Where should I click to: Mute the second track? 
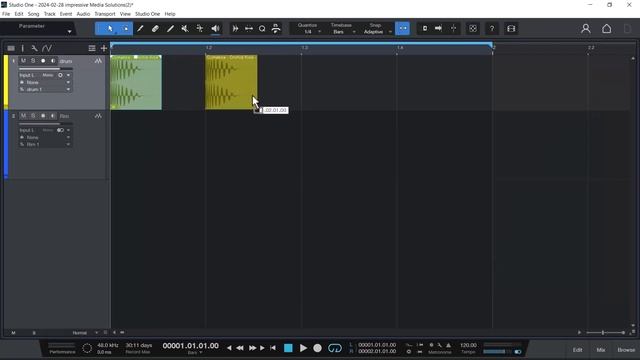[x=23, y=116]
